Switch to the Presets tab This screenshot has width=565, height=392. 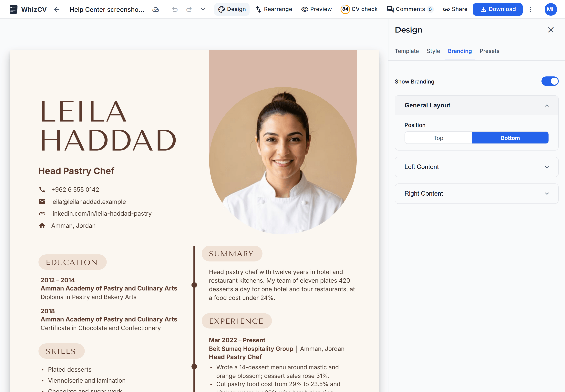point(489,51)
